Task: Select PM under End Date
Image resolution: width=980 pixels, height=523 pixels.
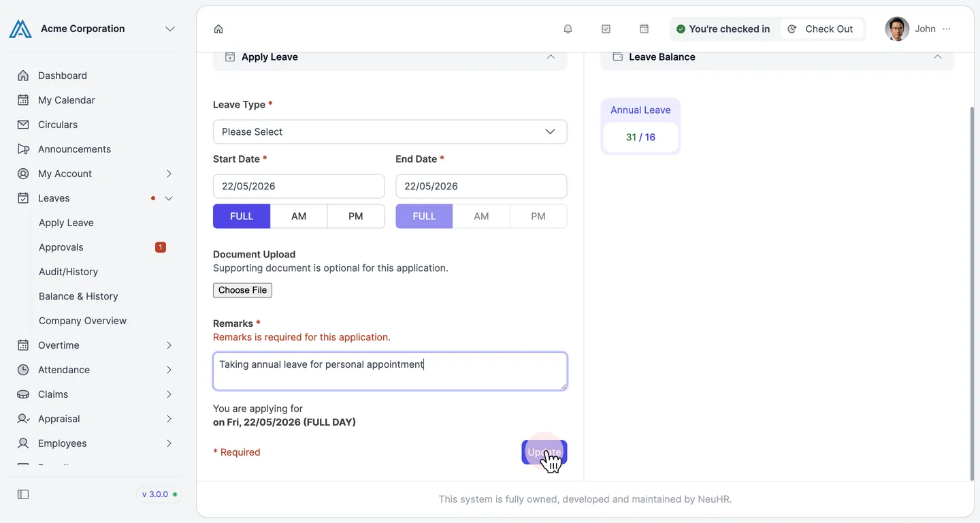Action: 538,217
